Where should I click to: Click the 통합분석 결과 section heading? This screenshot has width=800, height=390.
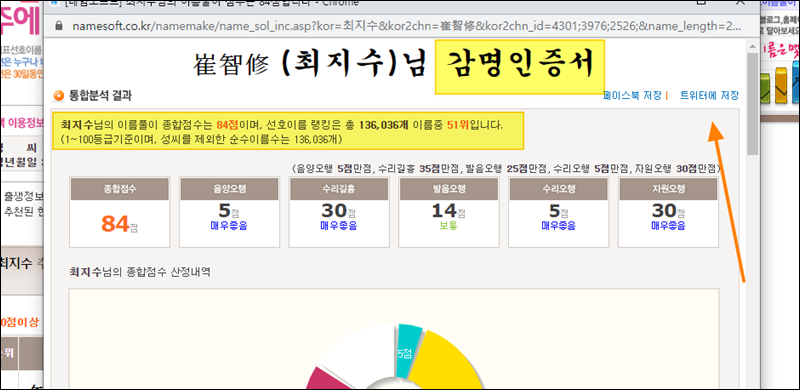(100, 95)
